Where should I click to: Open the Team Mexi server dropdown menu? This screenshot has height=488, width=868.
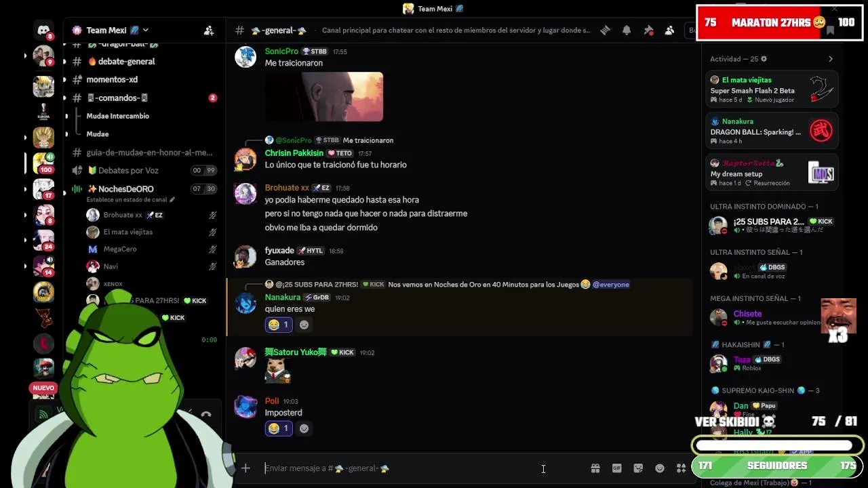pyautogui.click(x=111, y=30)
